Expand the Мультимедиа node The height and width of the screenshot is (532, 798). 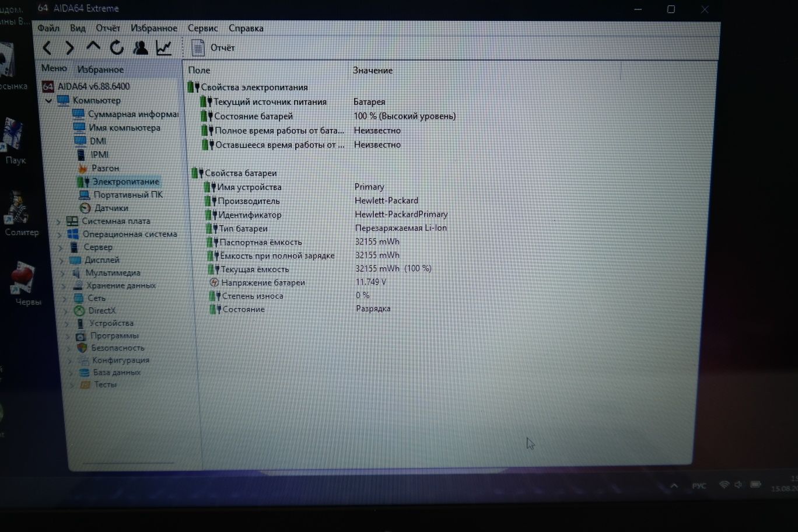click(x=64, y=273)
